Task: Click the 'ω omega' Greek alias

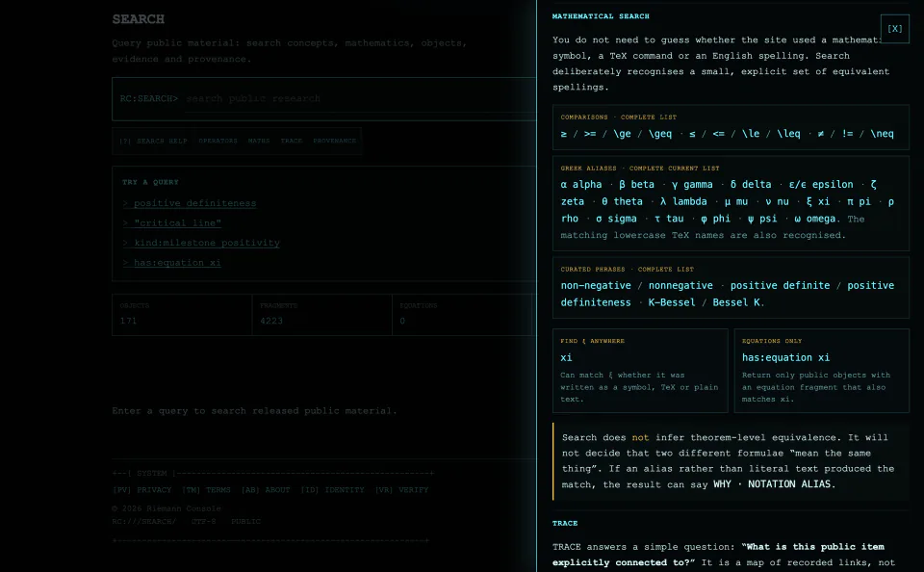Action: point(814,219)
